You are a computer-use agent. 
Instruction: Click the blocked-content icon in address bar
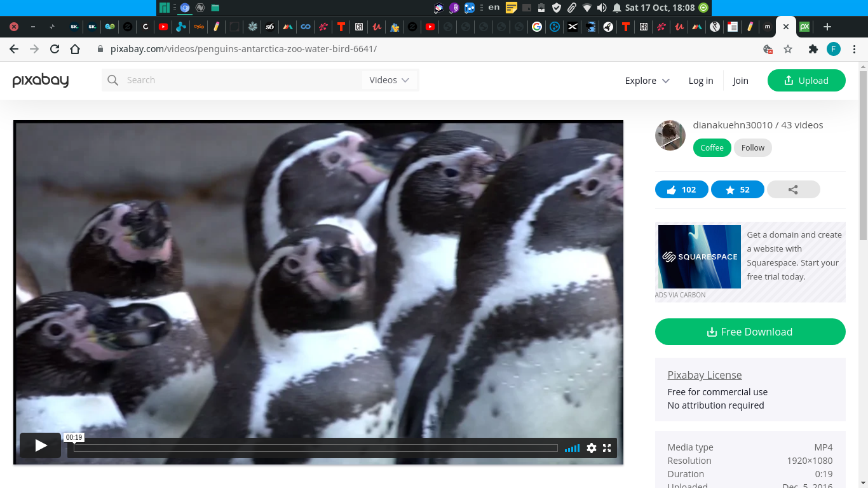pyautogui.click(x=768, y=49)
